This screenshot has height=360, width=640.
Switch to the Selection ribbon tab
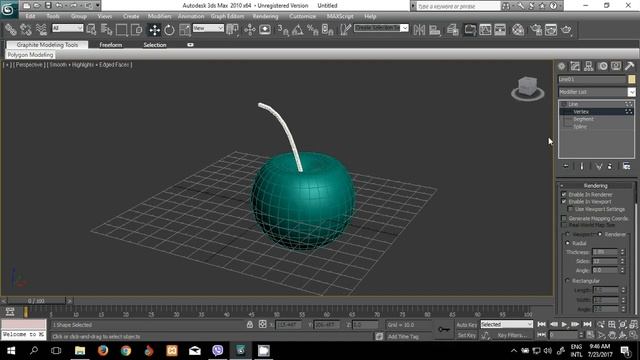pyautogui.click(x=155, y=45)
